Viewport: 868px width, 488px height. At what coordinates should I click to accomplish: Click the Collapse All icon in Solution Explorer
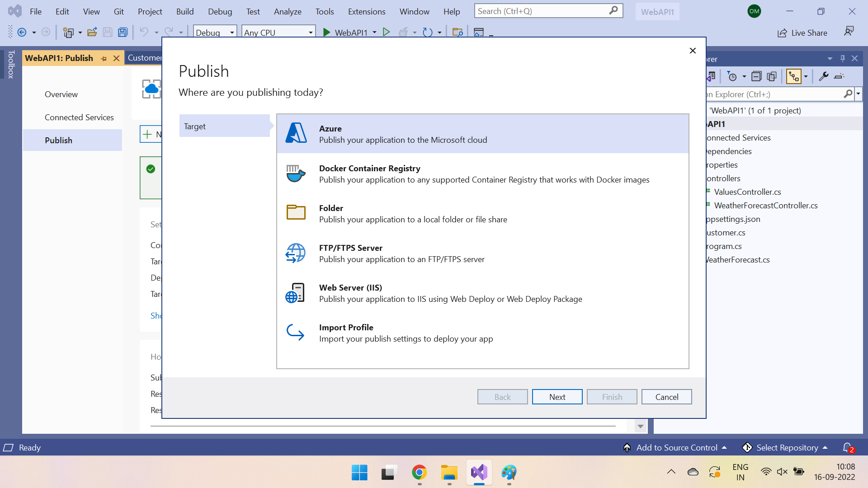click(756, 76)
